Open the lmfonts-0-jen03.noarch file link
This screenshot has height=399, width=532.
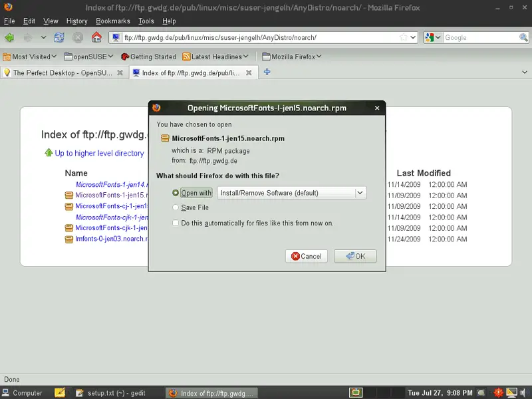112,239
